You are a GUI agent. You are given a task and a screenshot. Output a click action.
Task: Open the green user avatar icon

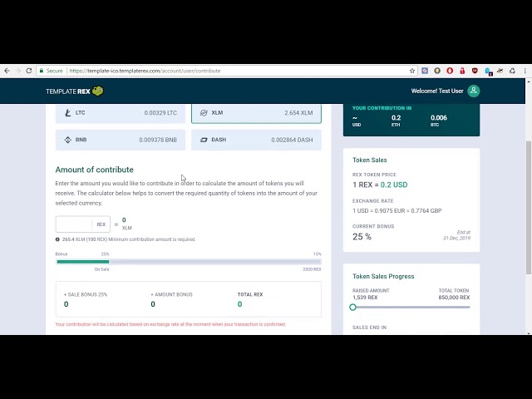(x=473, y=91)
